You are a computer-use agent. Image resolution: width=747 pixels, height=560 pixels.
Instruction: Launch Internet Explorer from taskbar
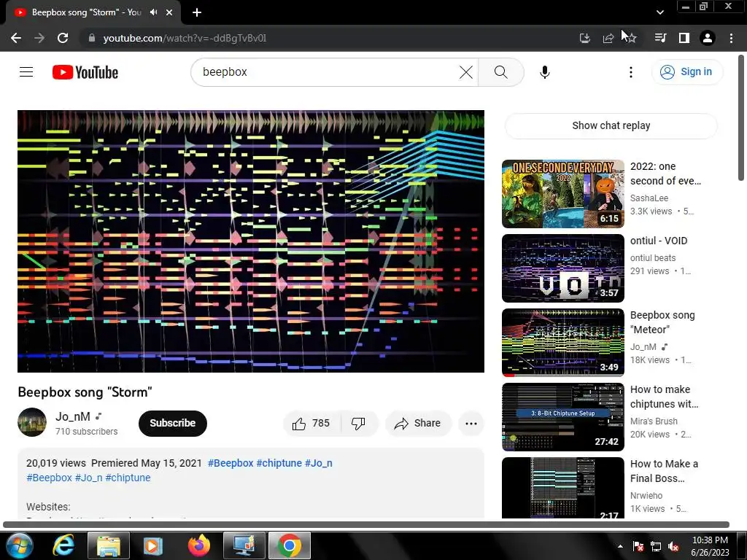tap(63, 545)
